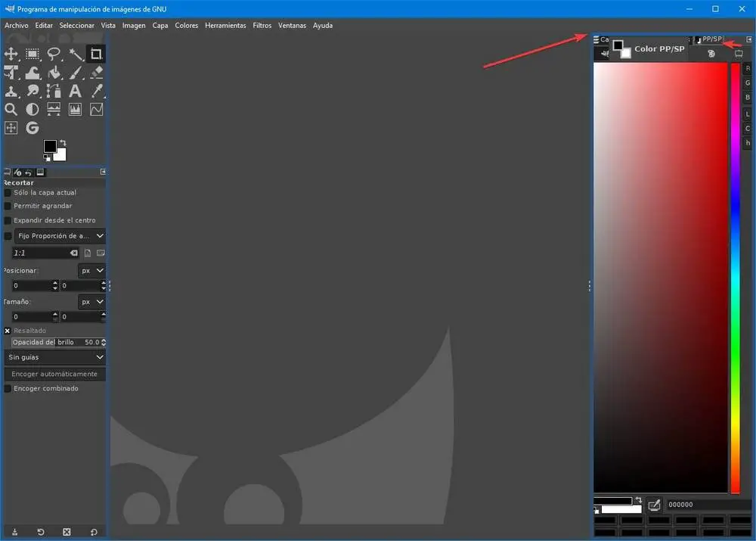Open the Posicionar px units dropdown
The height and width of the screenshot is (541, 756).
point(91,271)
